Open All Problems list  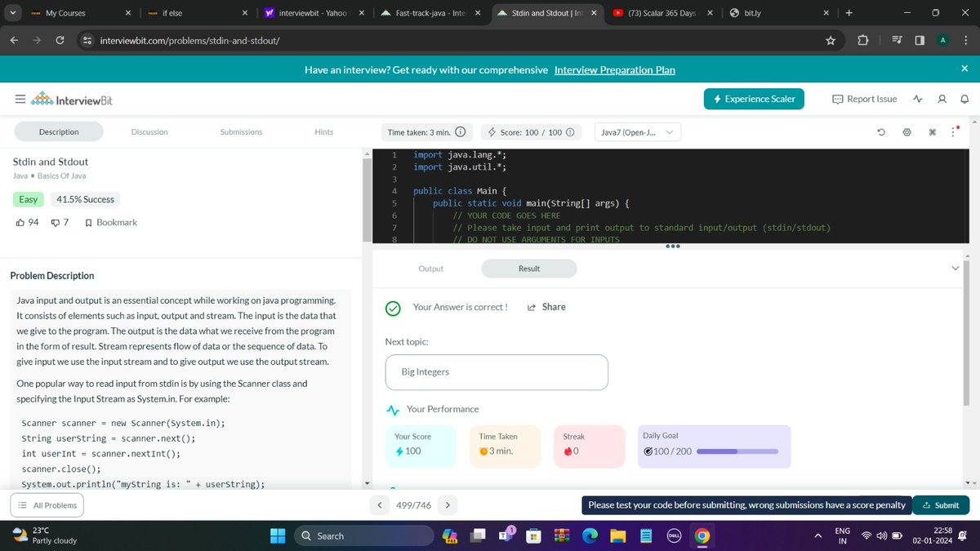tap(47, 505)
